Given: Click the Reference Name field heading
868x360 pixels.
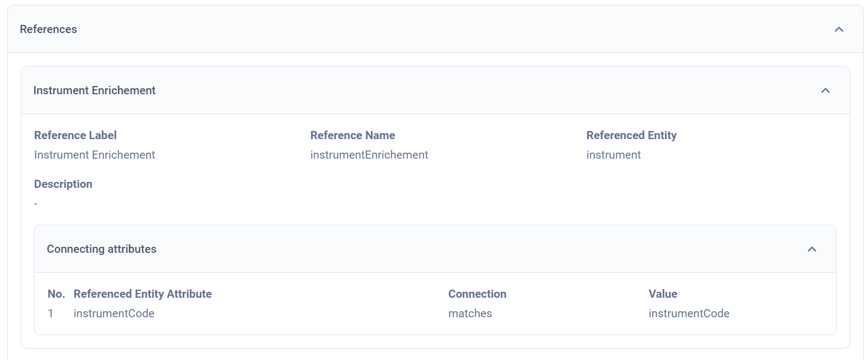Looking at the screenshot, I should [x=353, y=135].
